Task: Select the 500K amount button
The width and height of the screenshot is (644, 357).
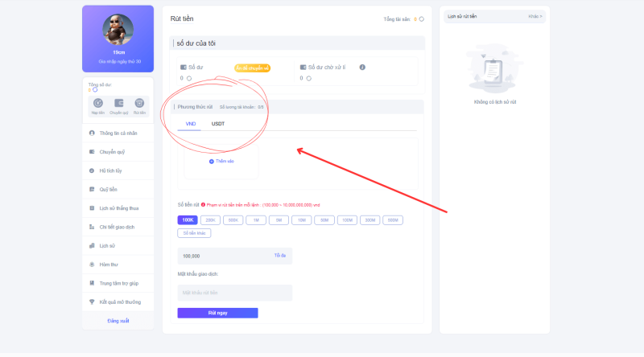Action: [233, 220]
